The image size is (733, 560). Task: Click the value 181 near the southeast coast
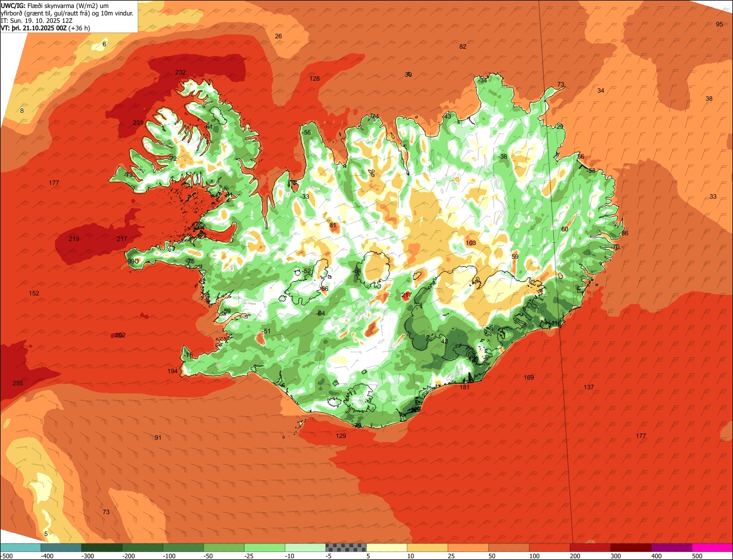(464, 387)
